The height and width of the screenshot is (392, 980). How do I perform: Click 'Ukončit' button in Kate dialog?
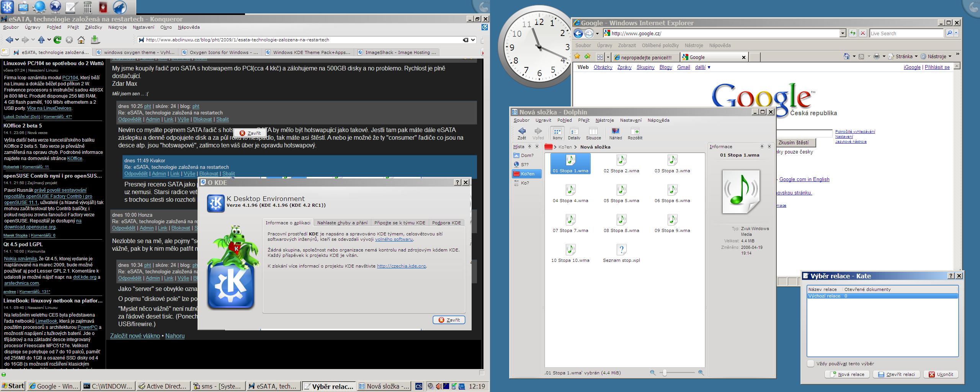(x=941, y=374)
